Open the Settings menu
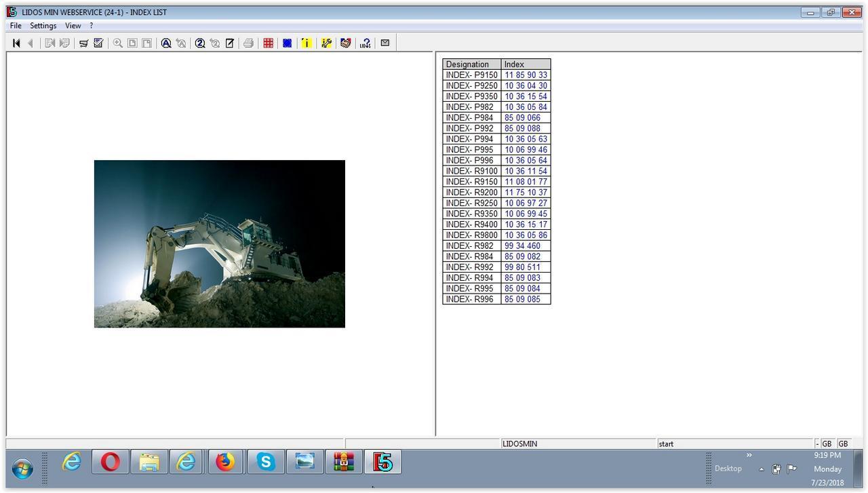 (43, 26)
